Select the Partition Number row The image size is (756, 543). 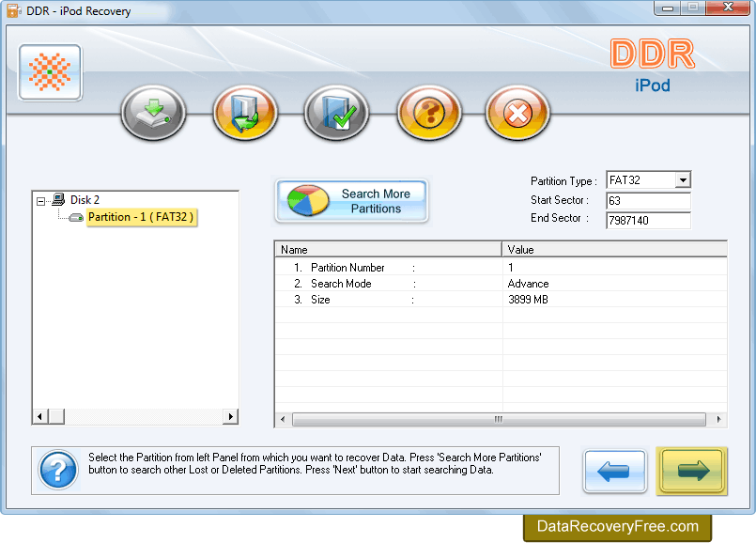501,267
